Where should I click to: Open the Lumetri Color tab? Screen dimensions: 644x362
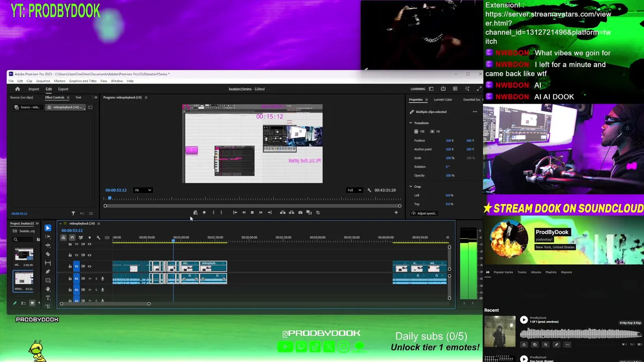(443, 100)
